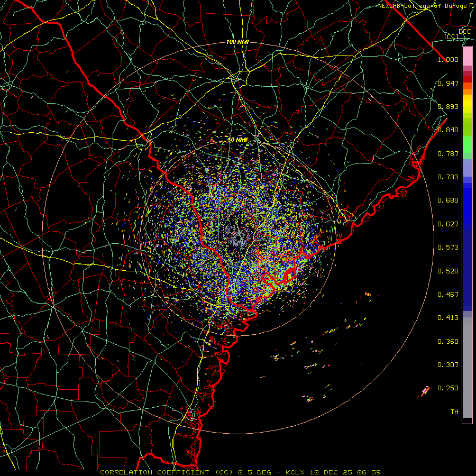Click the 0.253 scale value

[x=448, y=388]
